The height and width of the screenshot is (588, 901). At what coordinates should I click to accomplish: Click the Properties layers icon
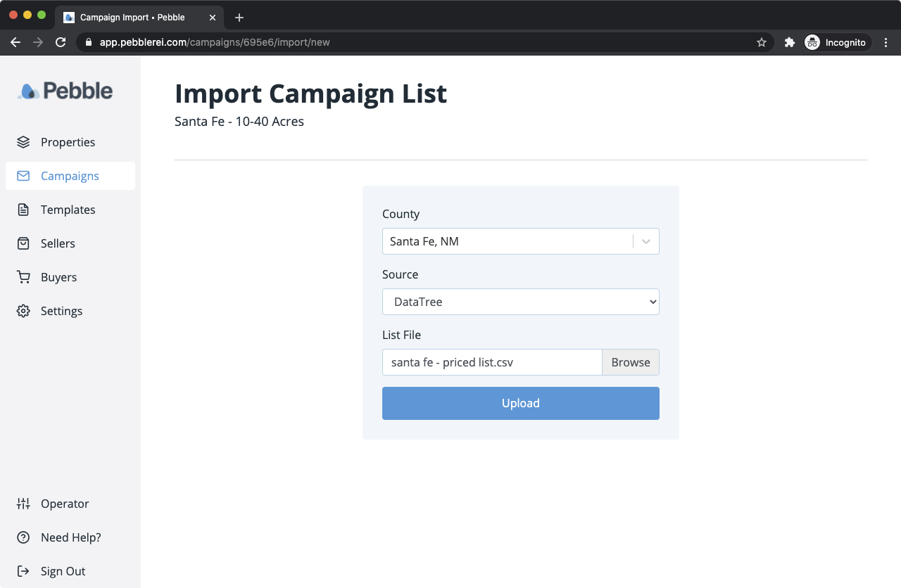23,142
